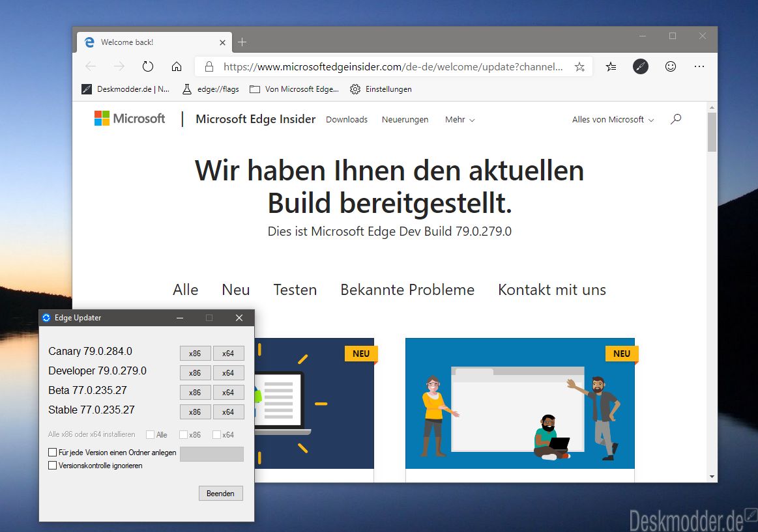Click the scrollbar up arrow
This screenshot has height=532, width=758.
pos(712,107)
